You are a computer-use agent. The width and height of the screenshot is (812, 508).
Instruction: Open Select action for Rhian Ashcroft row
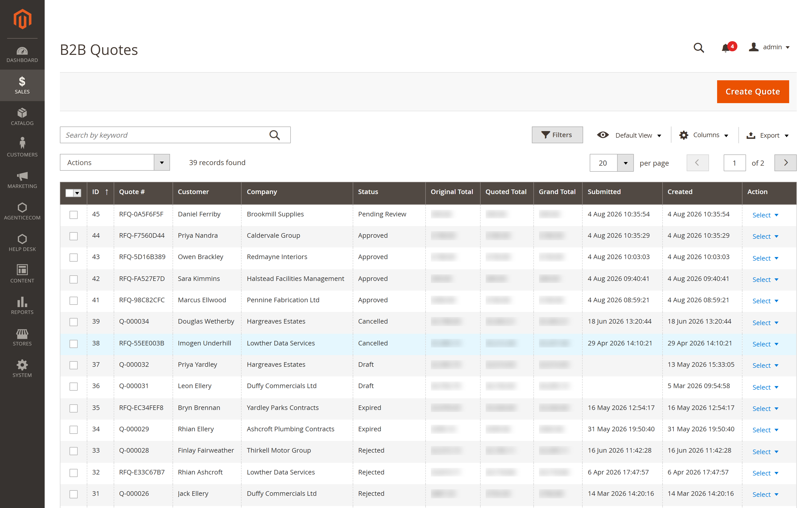click(x=765, y=473)
